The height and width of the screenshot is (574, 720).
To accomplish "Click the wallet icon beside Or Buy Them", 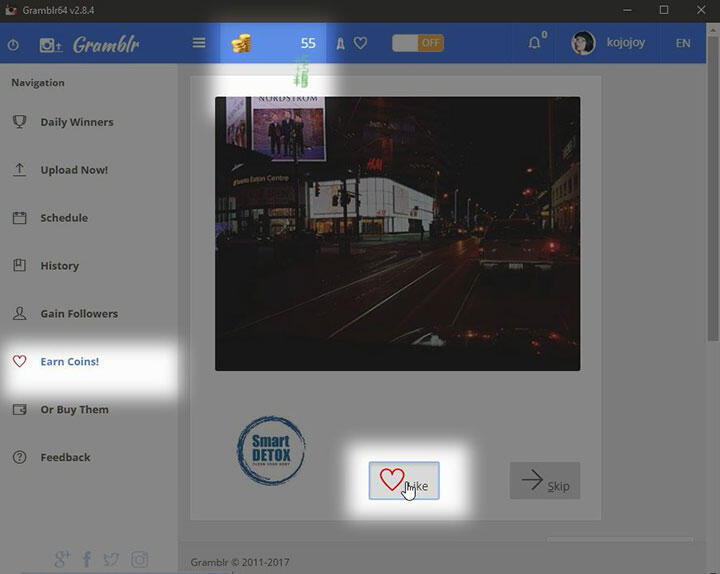I will point(19,409).
